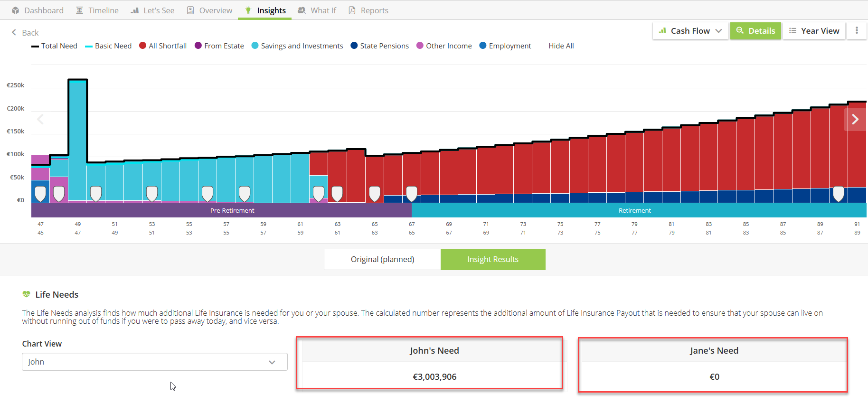Viewport: 868px width, 404px height.
Task: Open the Dashboard tab
Action: [38, 10]
